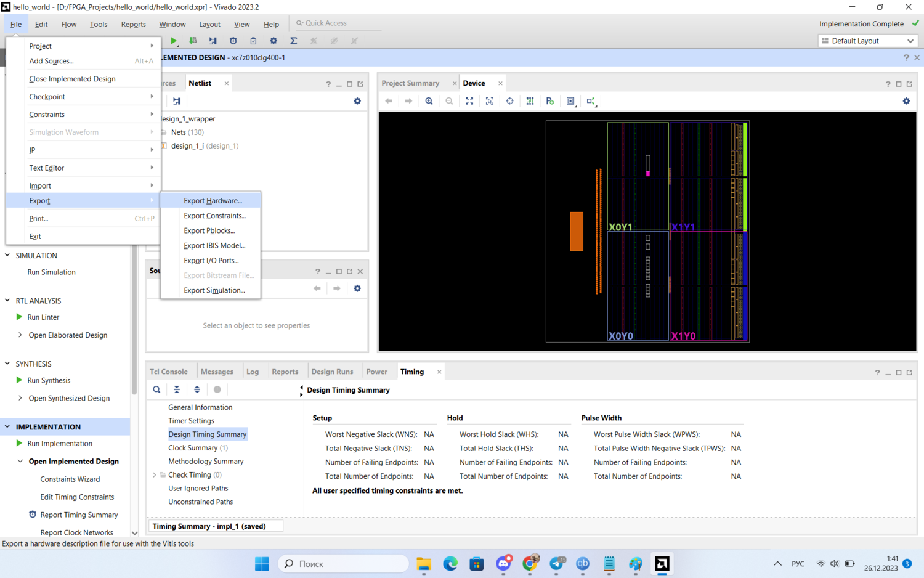924x578 pixels.
Task: Open Device view settings gear
Action: (x=906, y=101)
